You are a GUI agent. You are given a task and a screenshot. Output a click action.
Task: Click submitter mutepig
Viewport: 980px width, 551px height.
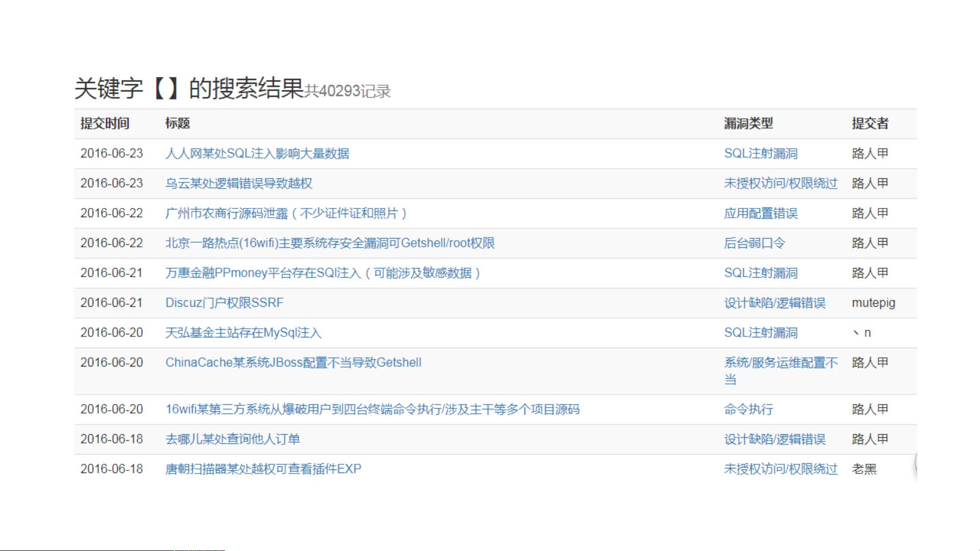pos(873,303)
